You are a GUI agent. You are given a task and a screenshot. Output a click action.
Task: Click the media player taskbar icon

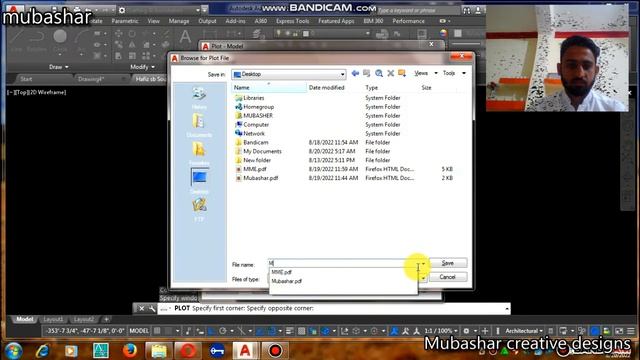(71, 351)
